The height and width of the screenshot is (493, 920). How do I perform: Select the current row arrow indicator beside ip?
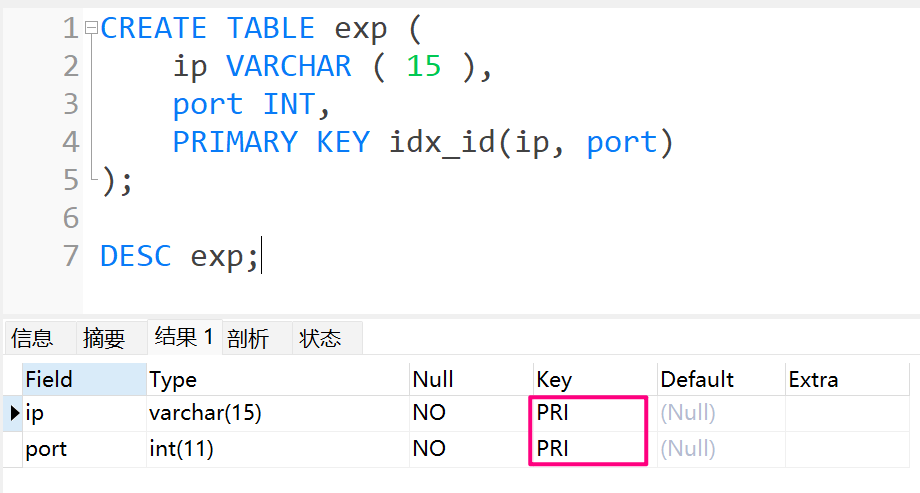pos(13,413)
